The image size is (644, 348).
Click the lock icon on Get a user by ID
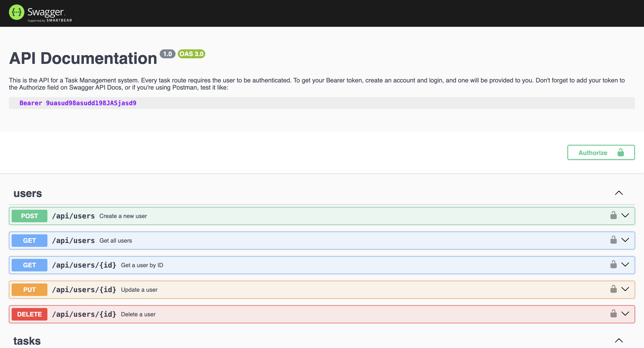(613, 264)
